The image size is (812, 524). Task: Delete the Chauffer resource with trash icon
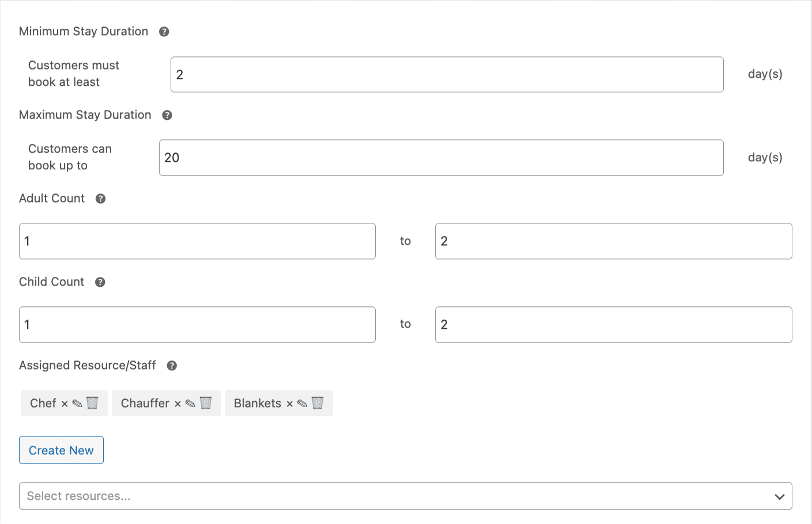tap(206, 403)
